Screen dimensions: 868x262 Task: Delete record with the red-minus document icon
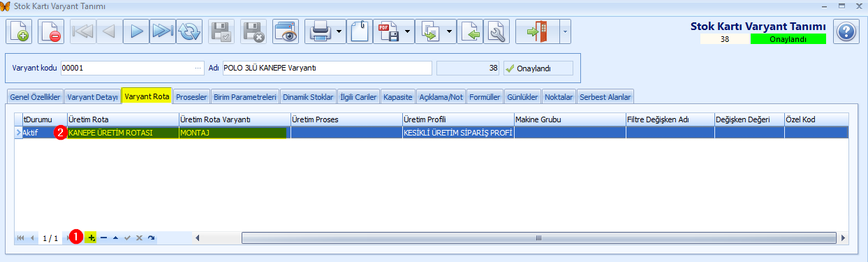click(52, 31)
